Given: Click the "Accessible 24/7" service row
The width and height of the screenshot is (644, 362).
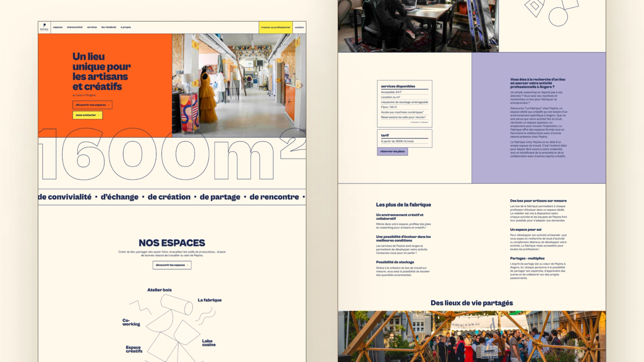Looking at the screenshot, I should (405, 93).
